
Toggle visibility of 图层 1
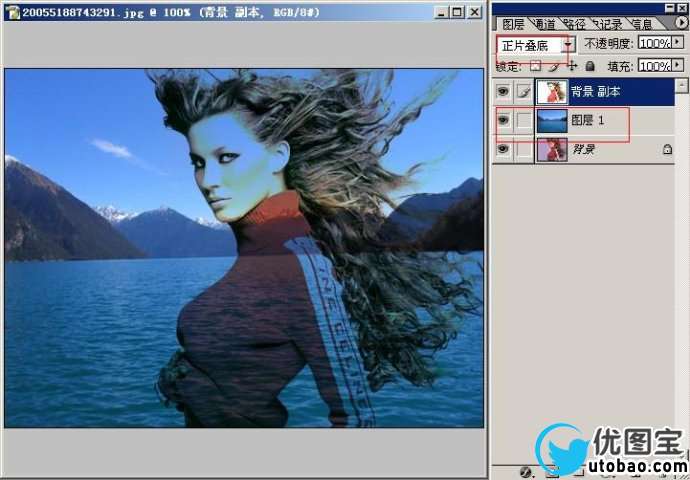point(503,121)
